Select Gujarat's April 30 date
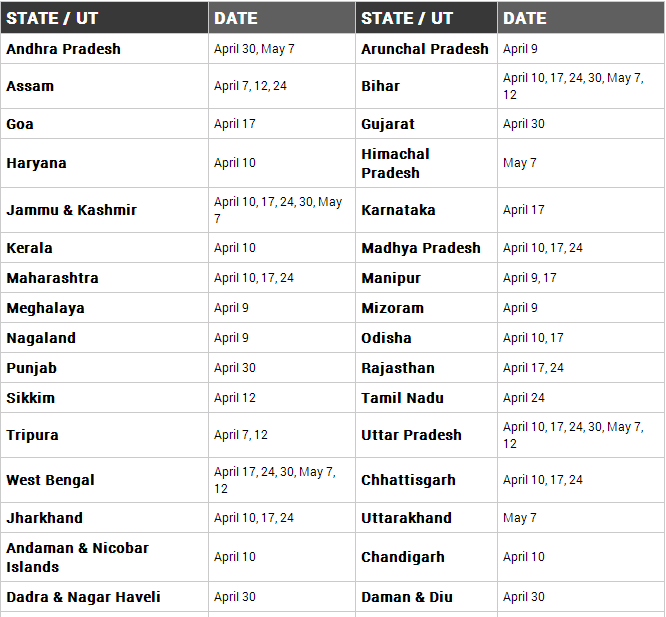The width and height of the screenshot is (666, 617). pos(523,124)
